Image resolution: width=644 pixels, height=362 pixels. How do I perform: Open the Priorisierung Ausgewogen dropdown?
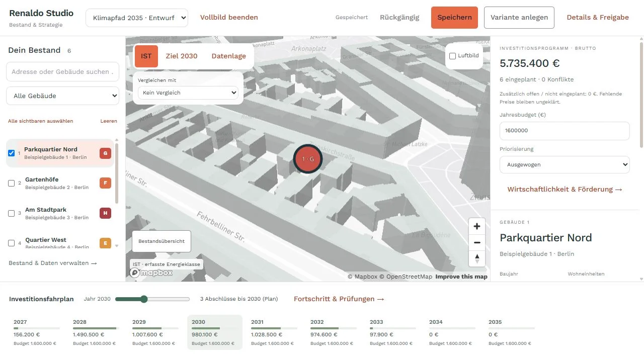[x=565, y=164]
